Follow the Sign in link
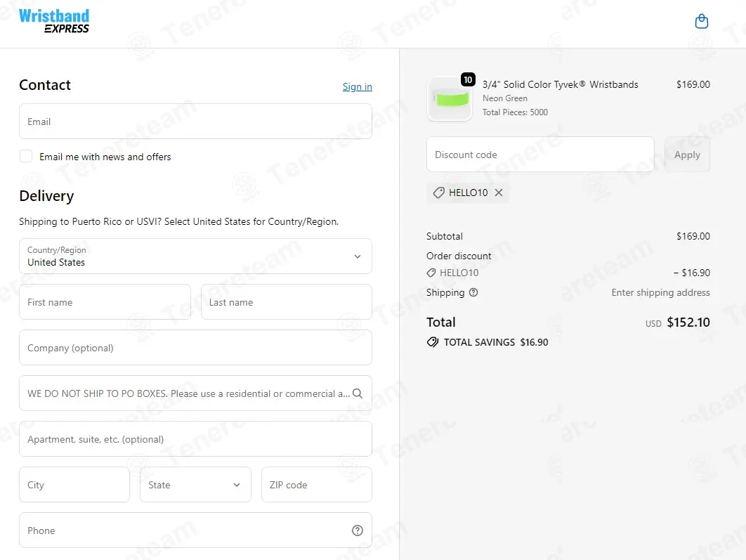Image resolution: width=746 pixels, height=560 pixels. click(358, 86)
